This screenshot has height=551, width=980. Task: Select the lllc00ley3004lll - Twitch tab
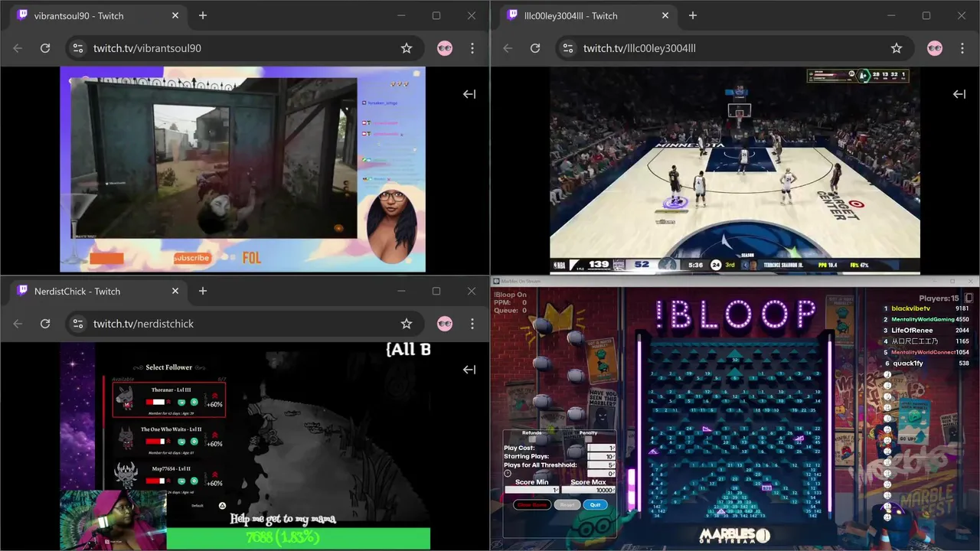click(x=587, y=15)
